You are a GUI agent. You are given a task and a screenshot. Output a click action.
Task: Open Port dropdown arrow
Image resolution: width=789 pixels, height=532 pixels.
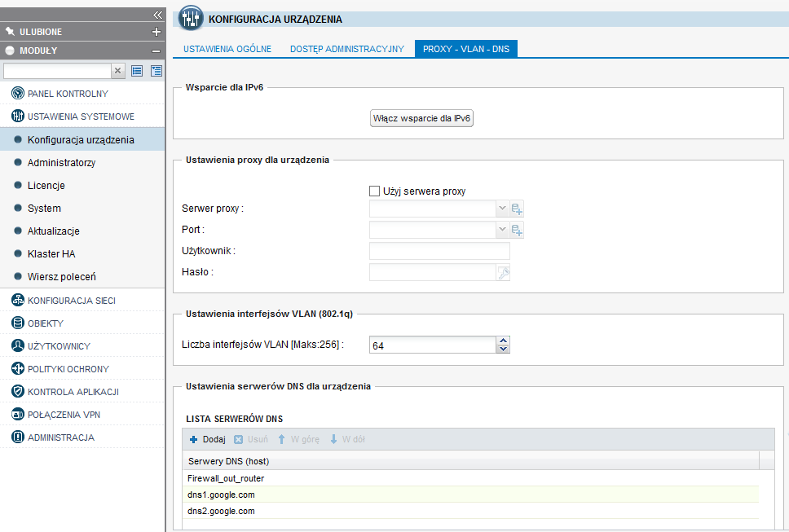501,229
